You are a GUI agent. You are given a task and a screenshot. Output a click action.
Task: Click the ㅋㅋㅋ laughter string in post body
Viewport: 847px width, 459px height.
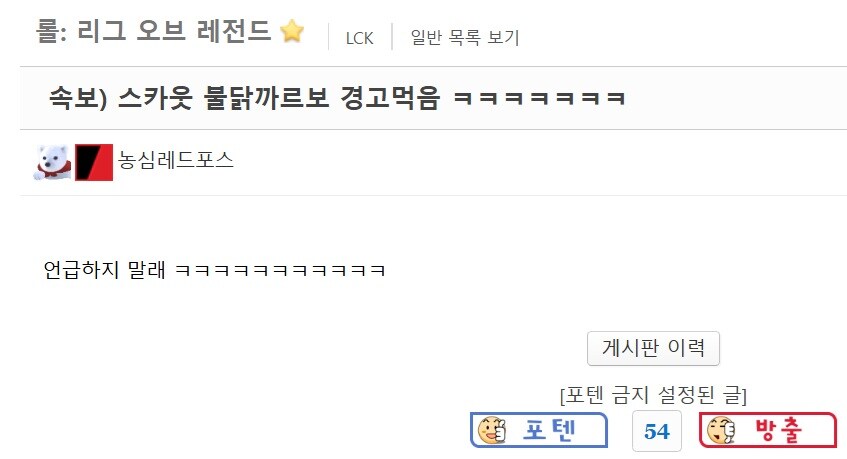point(280,270)
